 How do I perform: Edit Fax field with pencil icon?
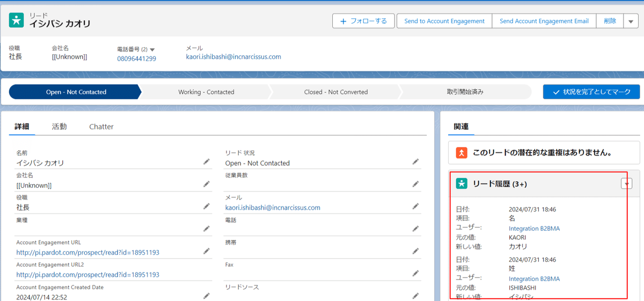pyautogui.click(x=415, y=273)
